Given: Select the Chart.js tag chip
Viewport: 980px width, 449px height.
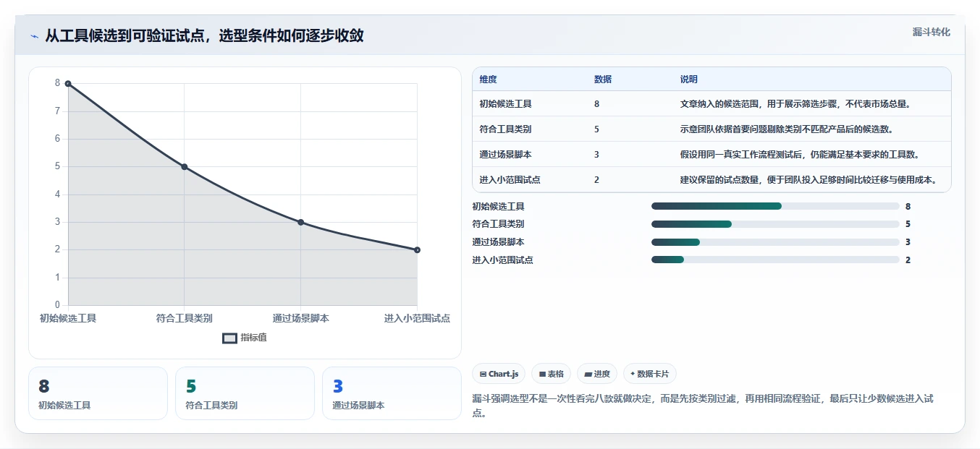Looking at the screenshot, I should pyautogui.click(x=499, y=374).
